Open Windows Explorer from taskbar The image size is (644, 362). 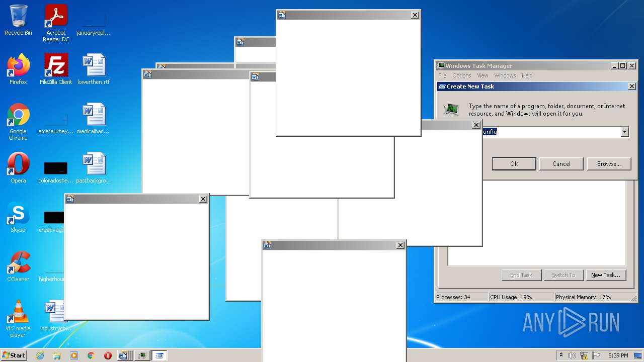pyautogui.click(x=57, y=355)
